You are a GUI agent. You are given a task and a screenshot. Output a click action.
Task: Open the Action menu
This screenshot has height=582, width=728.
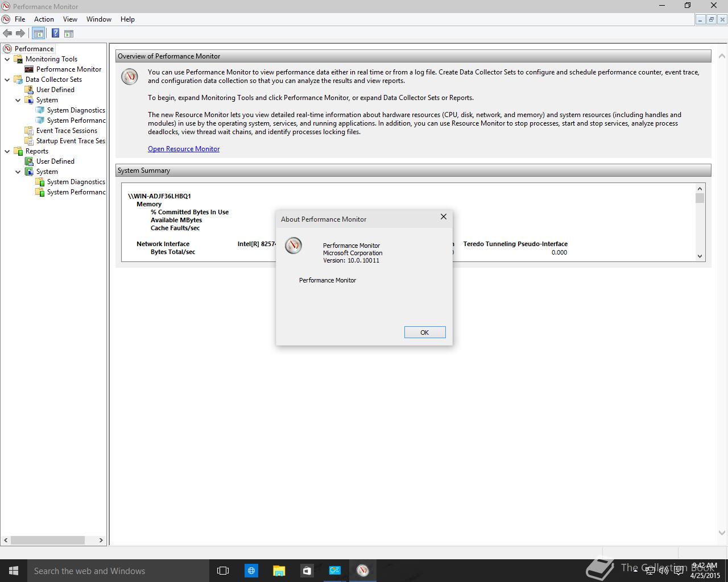[x=44, y=19]
